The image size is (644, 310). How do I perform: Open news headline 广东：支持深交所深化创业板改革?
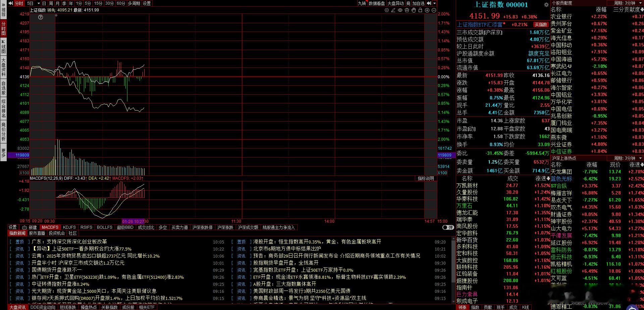tap(69, 242)
